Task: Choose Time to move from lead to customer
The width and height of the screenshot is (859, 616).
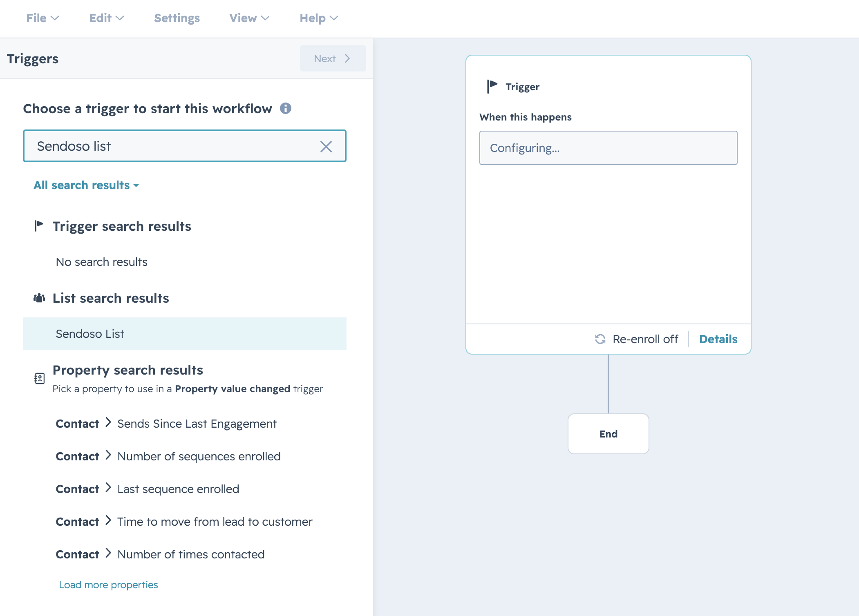Action: (184, 522)
